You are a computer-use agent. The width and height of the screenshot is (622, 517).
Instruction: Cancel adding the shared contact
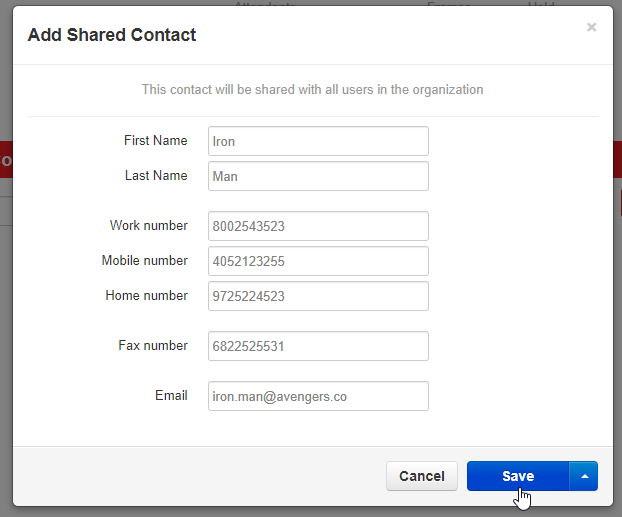point(422,476)
